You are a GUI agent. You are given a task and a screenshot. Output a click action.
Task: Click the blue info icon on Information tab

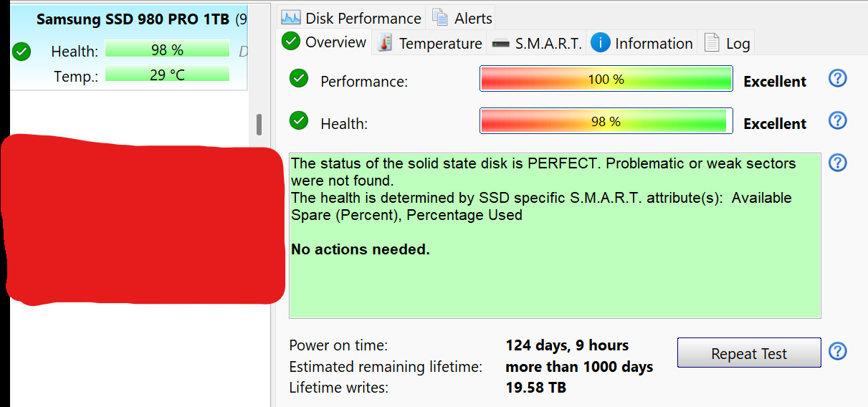coord(600,43)
